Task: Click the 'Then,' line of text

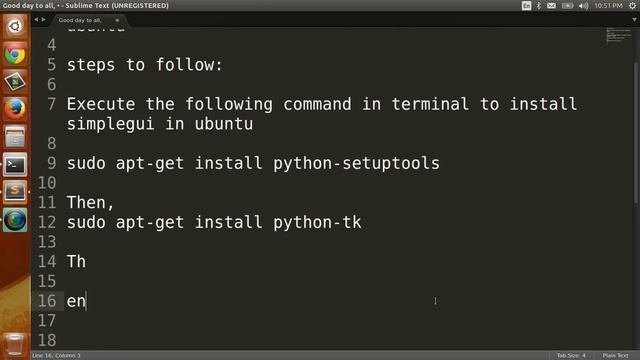Action: click(x=90, y=202)
